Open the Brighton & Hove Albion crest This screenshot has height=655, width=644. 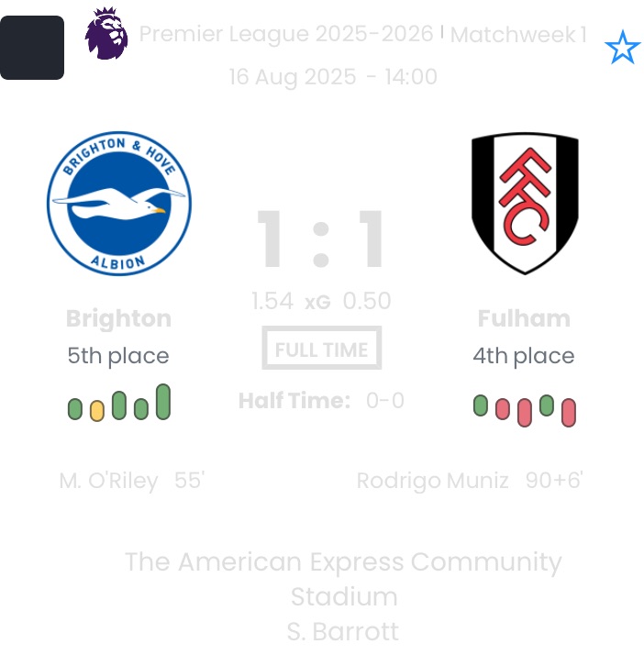[119, 203]
